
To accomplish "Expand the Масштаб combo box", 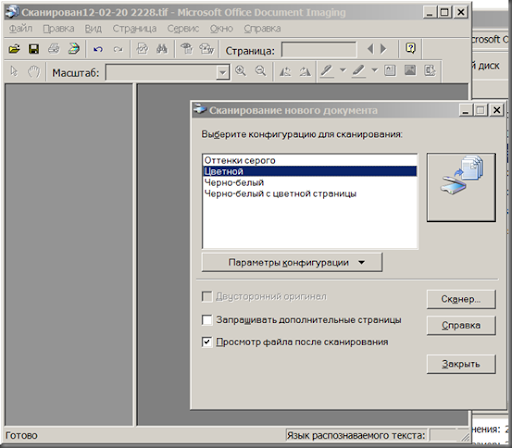I will point(222,72).
